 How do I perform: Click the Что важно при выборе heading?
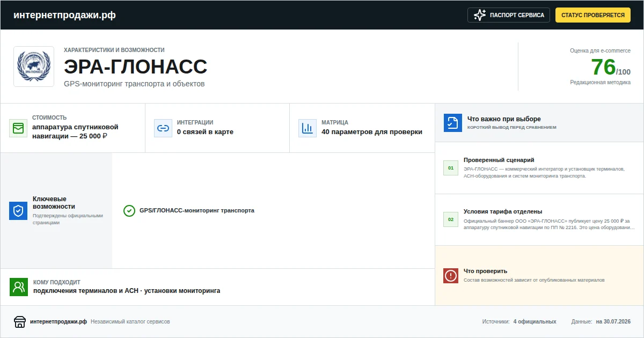point(504,119)
